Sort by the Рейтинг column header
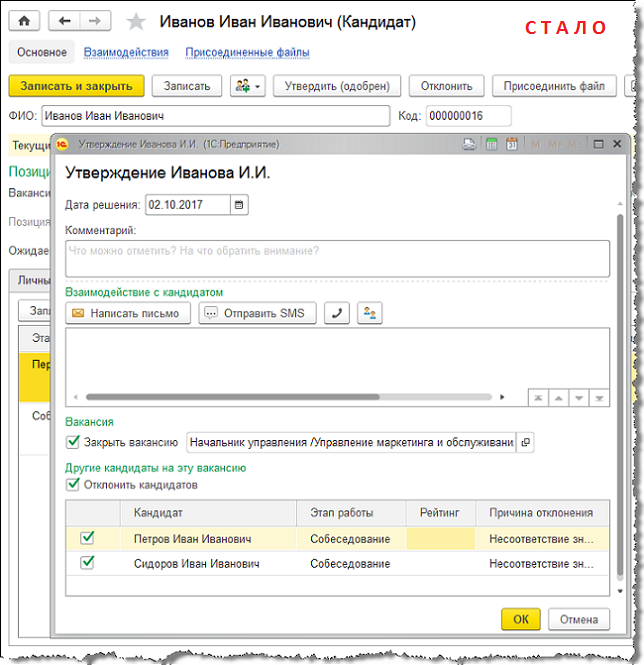This screenshot has width=644, height=665. tap(441, 513)
